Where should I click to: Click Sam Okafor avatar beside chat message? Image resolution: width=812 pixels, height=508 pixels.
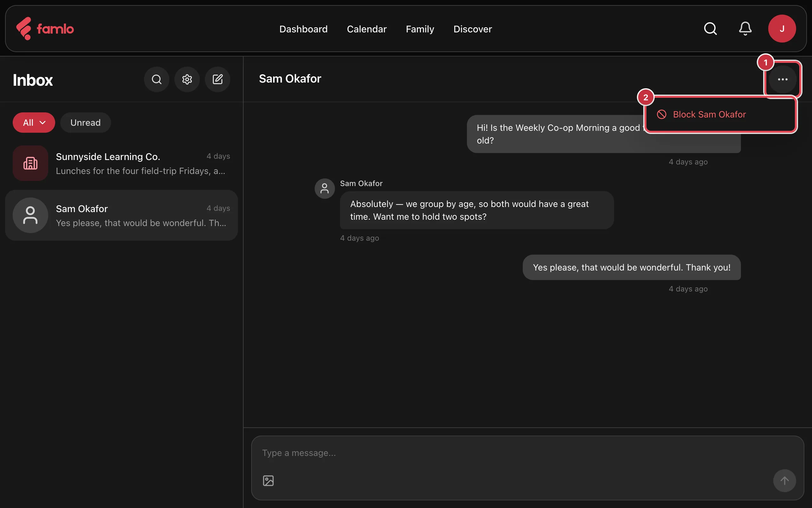click(x=324, y=189)
